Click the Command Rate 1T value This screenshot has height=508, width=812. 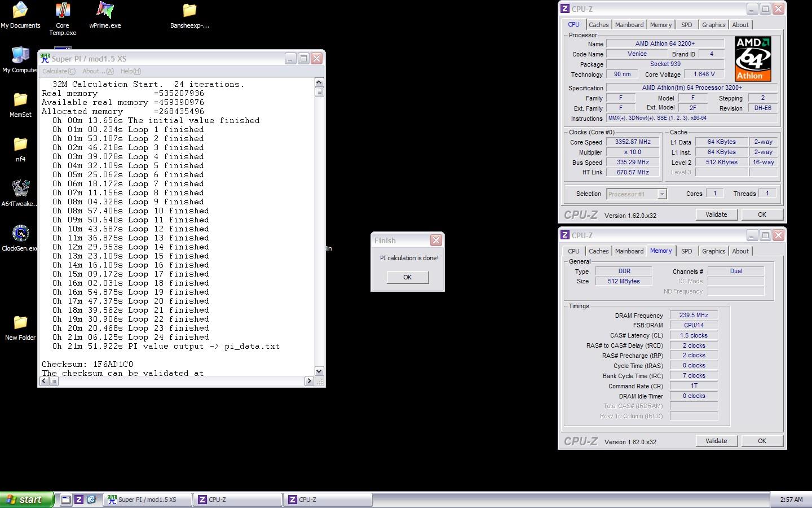694,386
